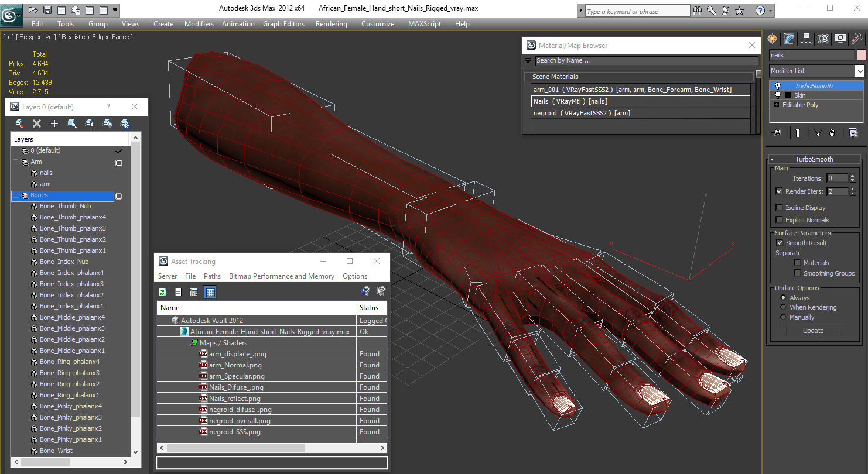The height and width of the screenshot is (474, 868).
Task: Click Remove Modifier trash icon
Action: pos(832,133)
